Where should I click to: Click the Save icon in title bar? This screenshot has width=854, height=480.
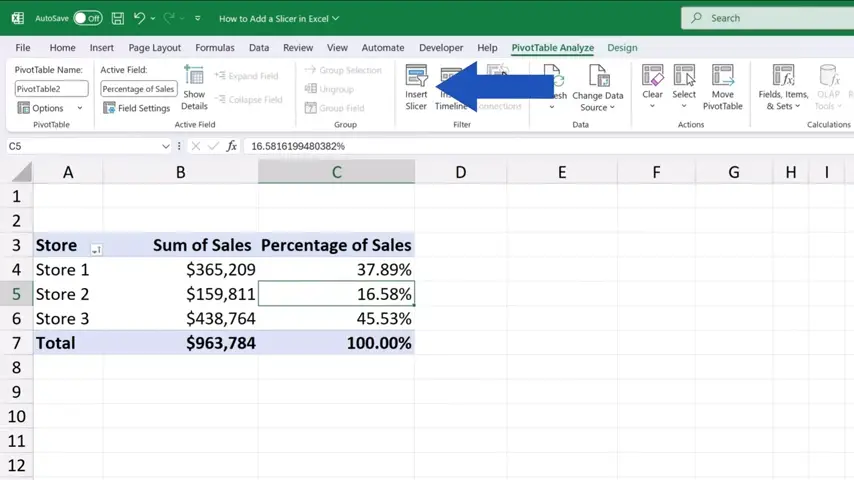(x=118, y=18)
